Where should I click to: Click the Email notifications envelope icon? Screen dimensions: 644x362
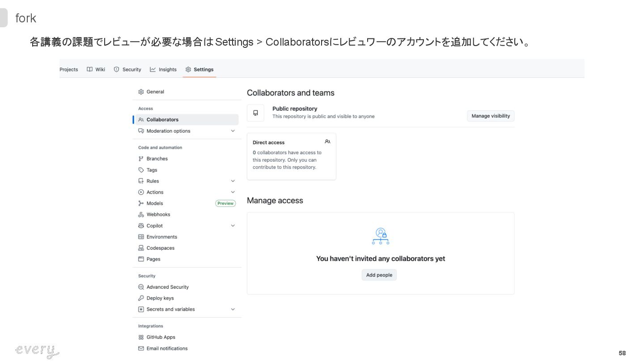coord(141,349)
